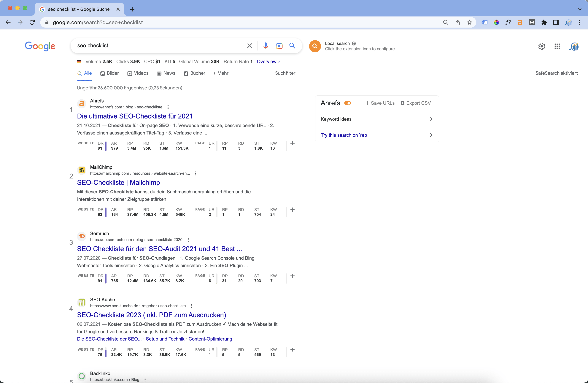Viewport: 588px width, 383px height.
Task: Open Chrome extensions puzzle icon
Action: tap(544, 23)
